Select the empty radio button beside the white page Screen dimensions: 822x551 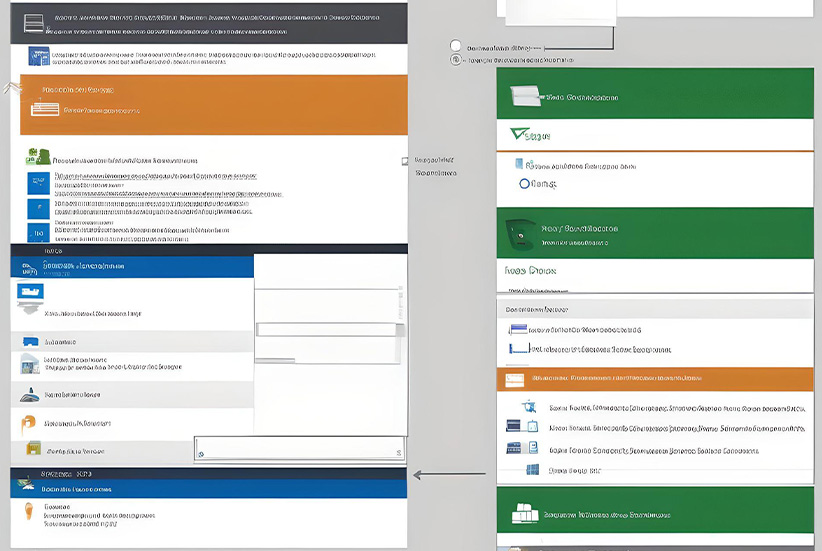[456, 46]
